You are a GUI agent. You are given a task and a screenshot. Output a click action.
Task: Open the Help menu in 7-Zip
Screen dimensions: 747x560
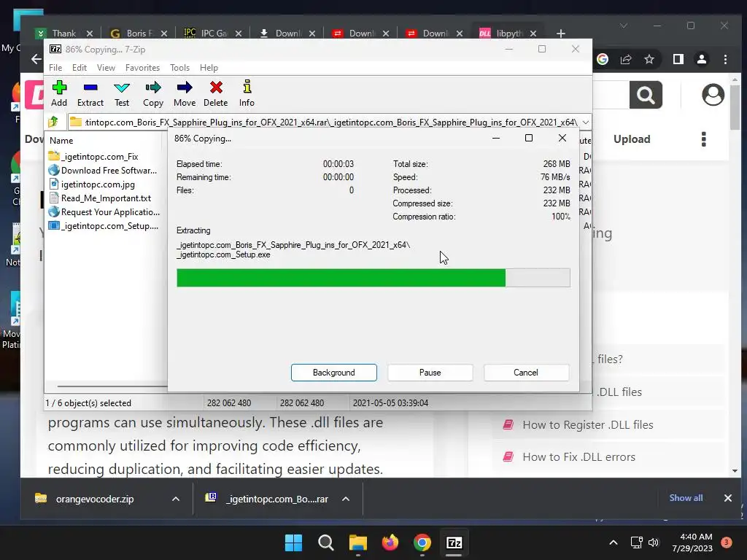point(209,68)
